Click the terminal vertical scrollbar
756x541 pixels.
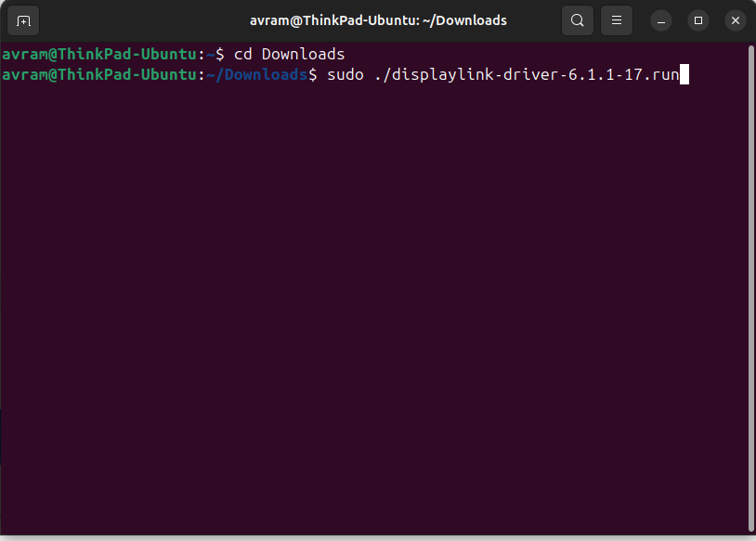(x=750, y=289)
